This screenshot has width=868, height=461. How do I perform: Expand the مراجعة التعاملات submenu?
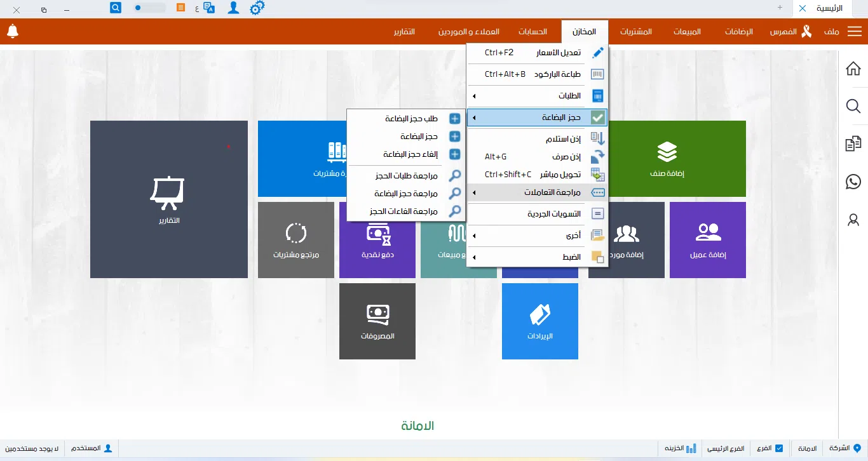538,192
